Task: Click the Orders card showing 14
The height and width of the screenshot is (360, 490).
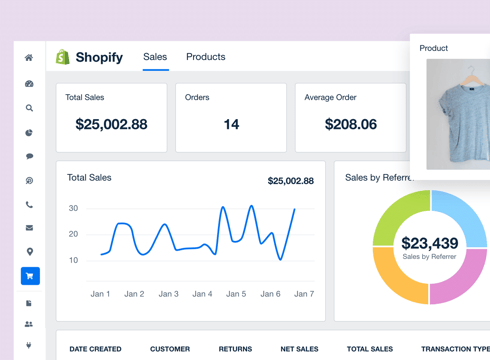Action: (x=231, y=118)
